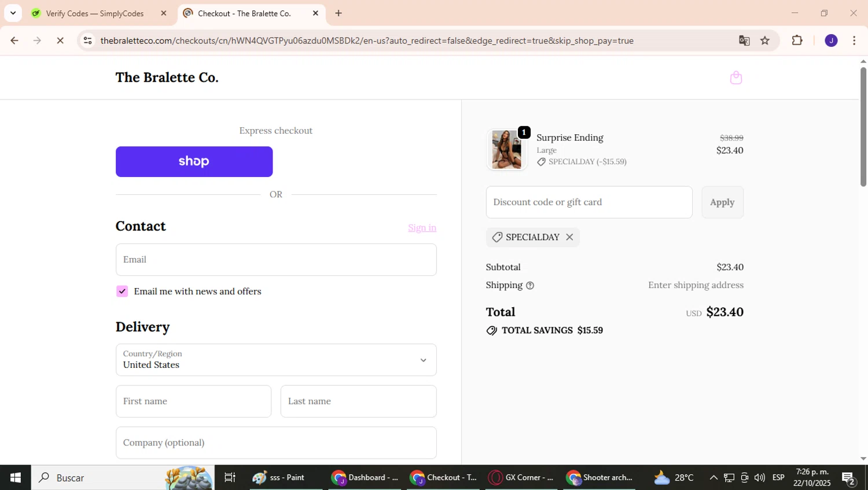868x490 pixels.
Task: Close the Verify Codes SimplyCodes tab
Action: [x=164, y=13]
